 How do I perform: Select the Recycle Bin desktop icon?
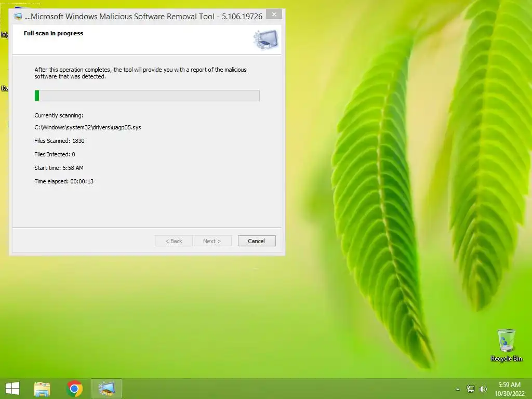[506, 345]
